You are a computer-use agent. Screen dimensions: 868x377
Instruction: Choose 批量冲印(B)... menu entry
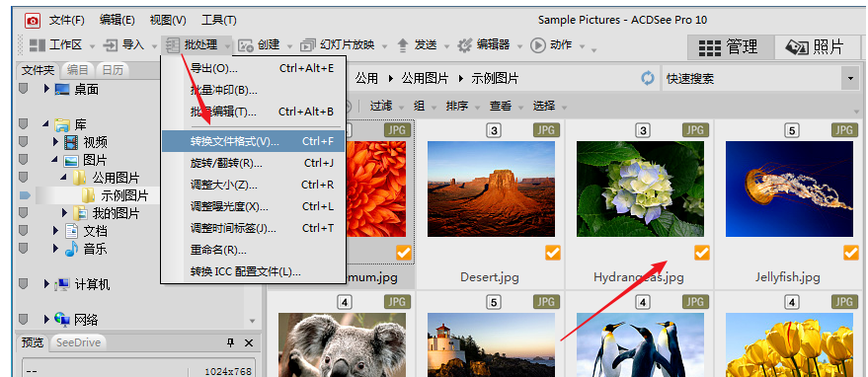point(253,90)
